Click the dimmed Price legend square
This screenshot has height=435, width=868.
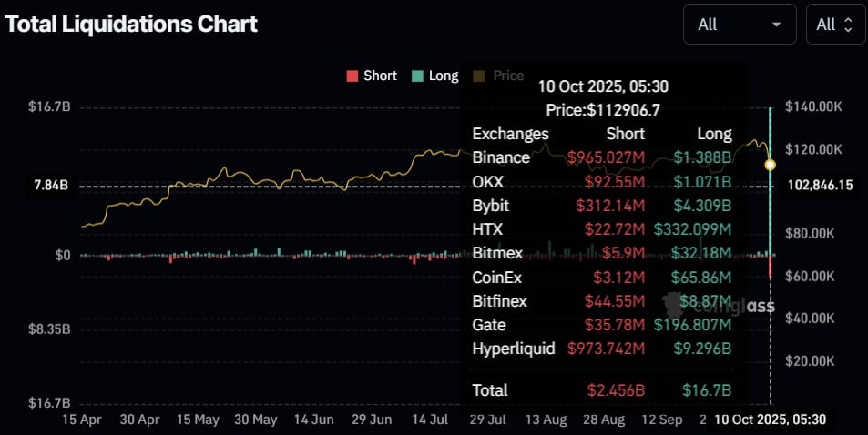point(479,76)
